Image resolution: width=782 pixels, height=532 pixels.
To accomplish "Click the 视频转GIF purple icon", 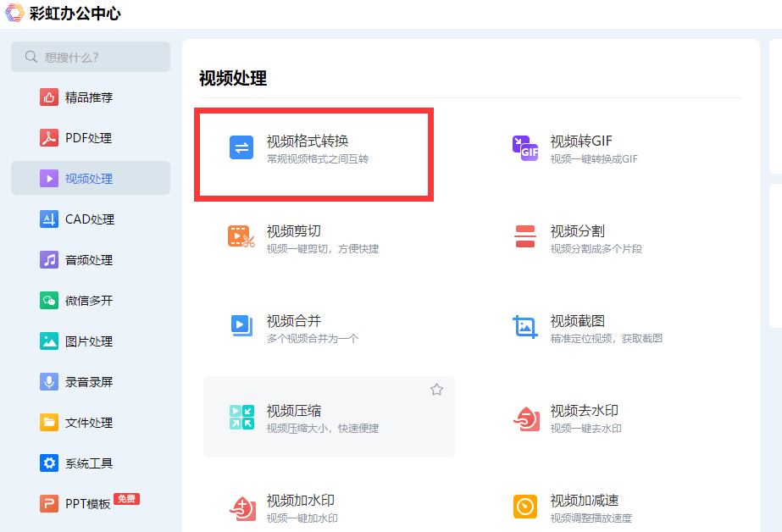I will pyautogui.click(x=525, y=148).
